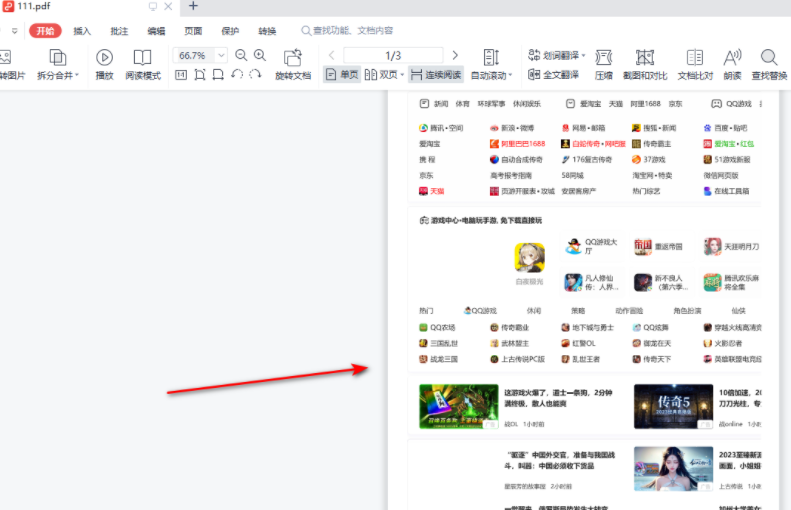Enable 双页 two-page view
791x510 pixels.
(x=381, y=75)
